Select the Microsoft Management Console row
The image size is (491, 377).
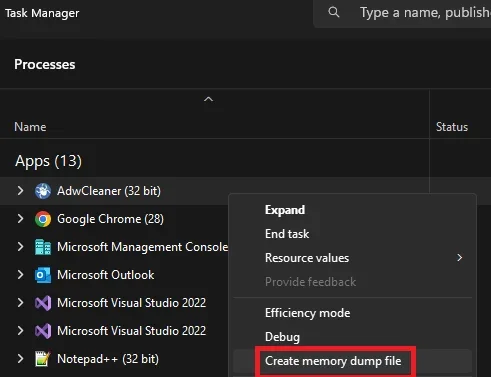point(114,247)
